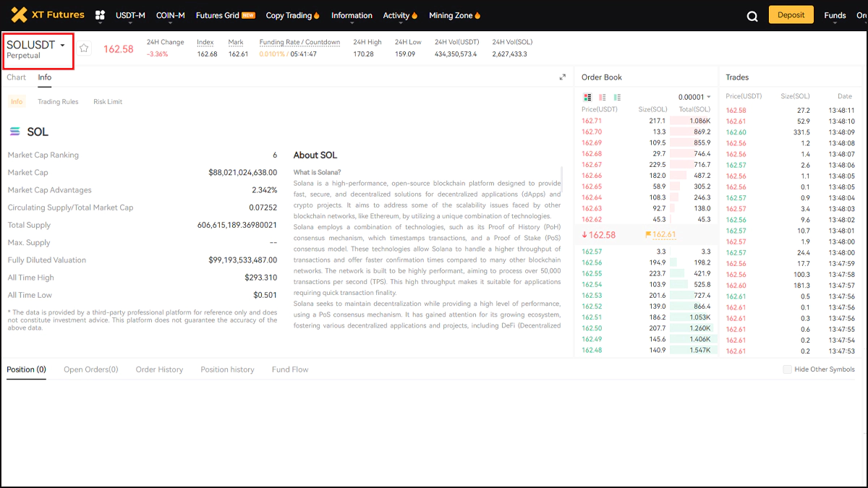Open the Open Orders(0) tab
The image size is (868, 488).
pyautogui.click(x=91, y=369)
